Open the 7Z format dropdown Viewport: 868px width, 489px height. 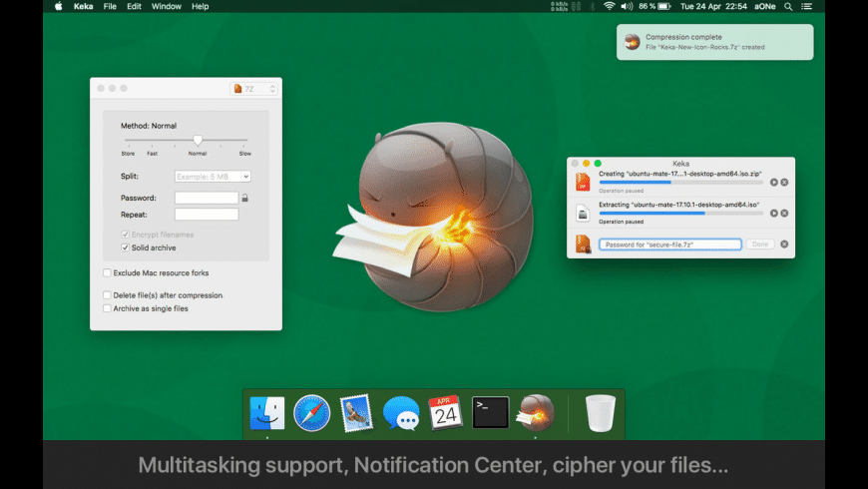tap(254, 89)
